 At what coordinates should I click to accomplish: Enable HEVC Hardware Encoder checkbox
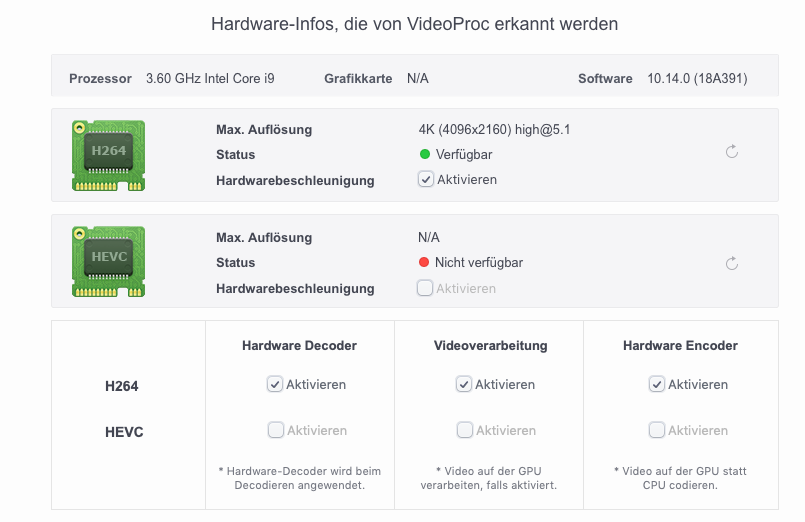[x=657, y=430]
